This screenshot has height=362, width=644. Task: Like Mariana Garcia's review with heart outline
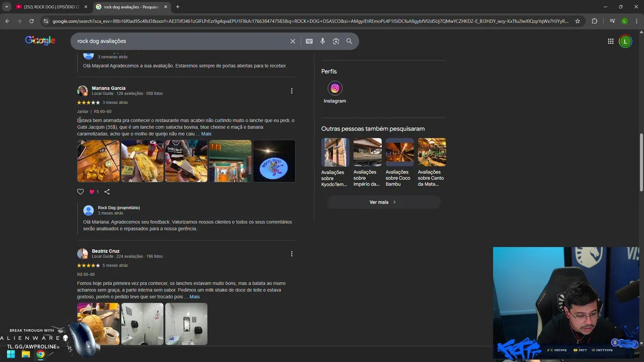[80, 192]
